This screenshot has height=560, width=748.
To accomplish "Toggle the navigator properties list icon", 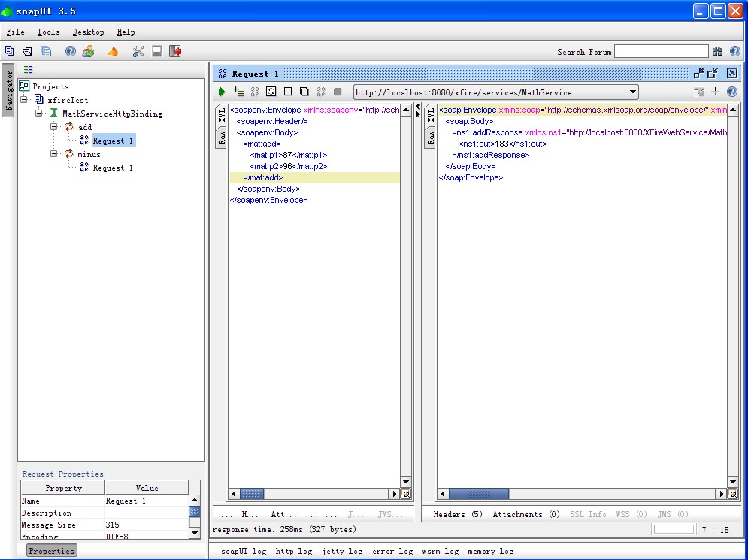I will click(29, 70).
